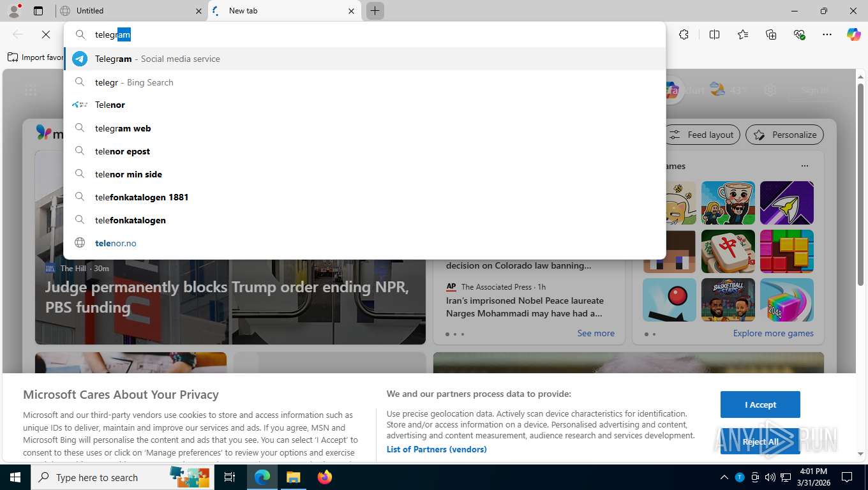Switch to the Untitled tab

[131, 11]
